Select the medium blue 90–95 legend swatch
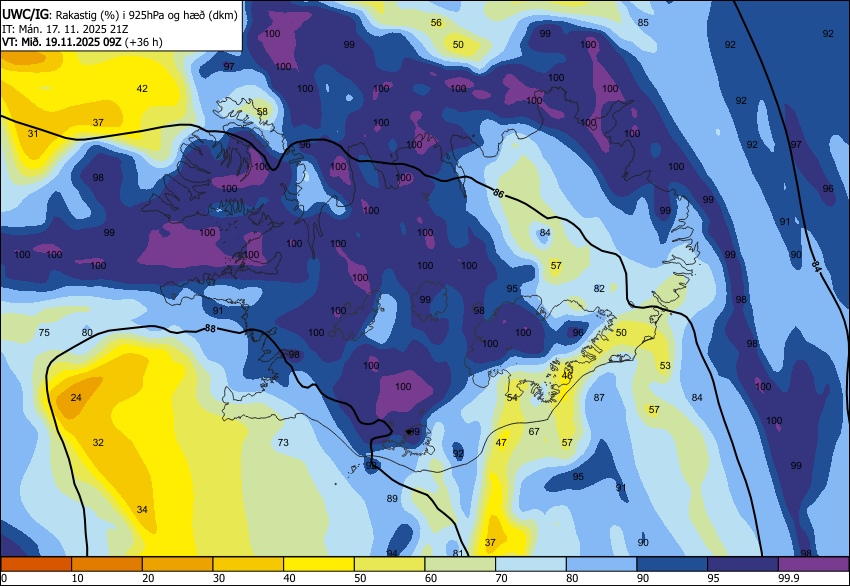The height and width of the screenshot is (586, 850). click(673, 564)
